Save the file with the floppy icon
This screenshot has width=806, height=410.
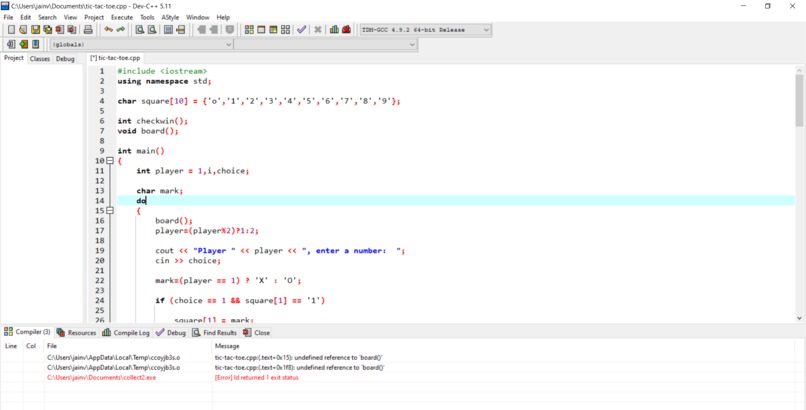[x=35, y=30]
